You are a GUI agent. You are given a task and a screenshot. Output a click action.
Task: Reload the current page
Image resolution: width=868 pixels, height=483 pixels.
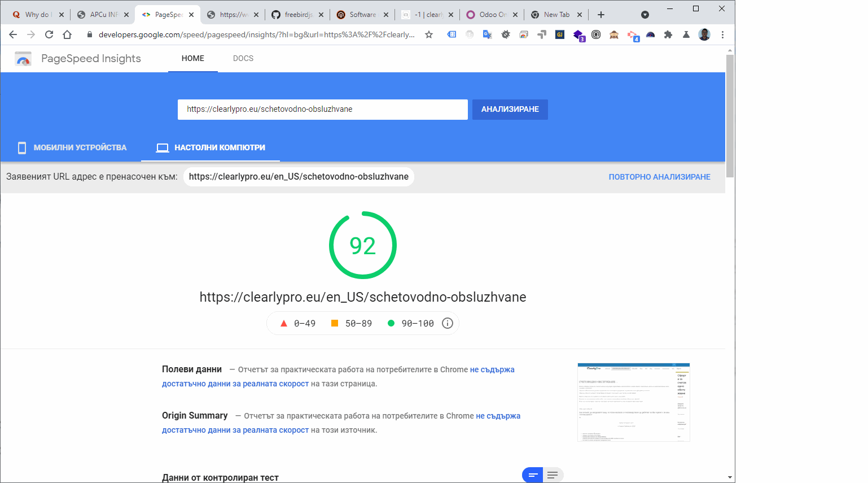49,34
